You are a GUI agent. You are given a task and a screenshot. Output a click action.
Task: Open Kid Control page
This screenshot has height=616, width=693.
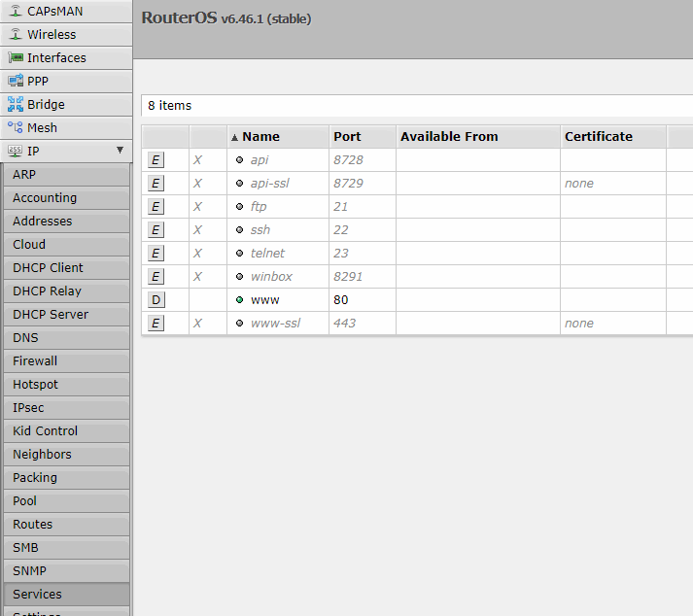pos(66,431)
